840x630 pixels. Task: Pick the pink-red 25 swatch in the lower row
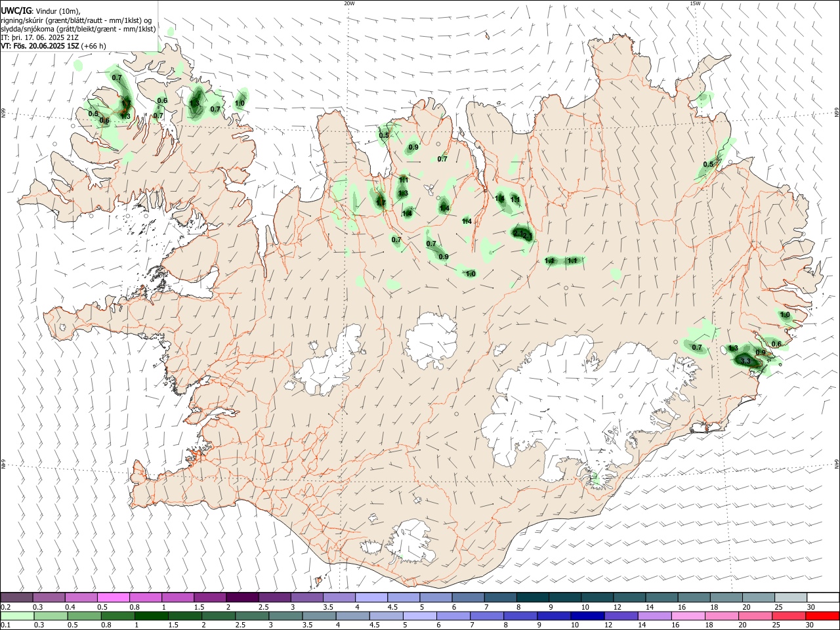pos(789,616)
